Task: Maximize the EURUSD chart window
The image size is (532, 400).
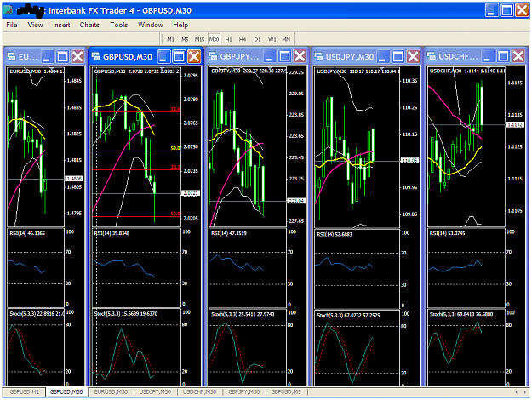Action: tap(62, 56)
